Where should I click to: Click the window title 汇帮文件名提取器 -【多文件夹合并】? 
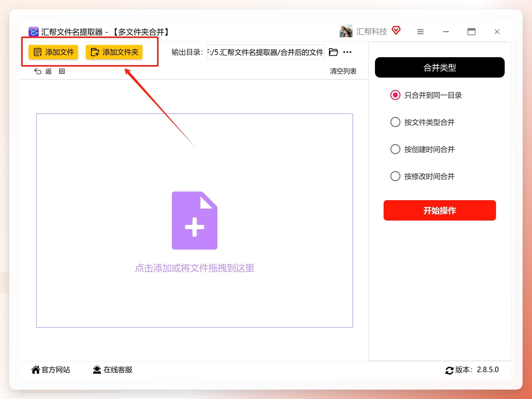(x=105, y=32)
